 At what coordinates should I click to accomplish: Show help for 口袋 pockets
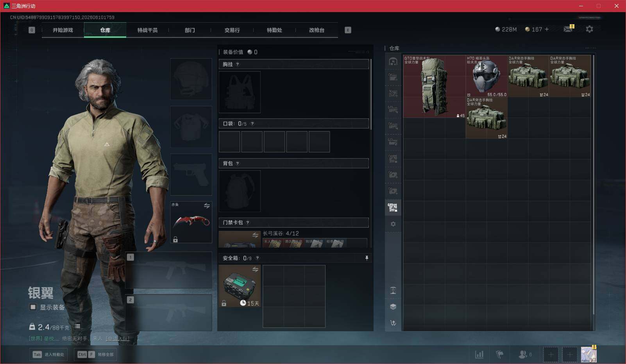point(252,124)
